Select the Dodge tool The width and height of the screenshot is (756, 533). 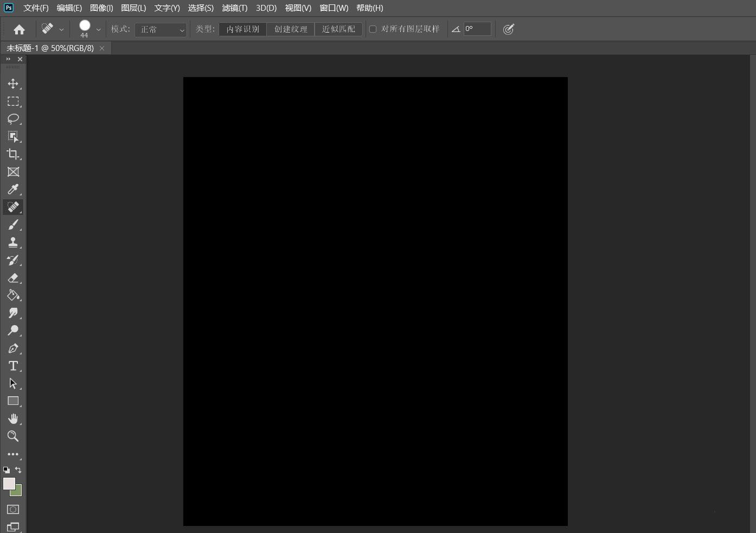click(13, 331)
